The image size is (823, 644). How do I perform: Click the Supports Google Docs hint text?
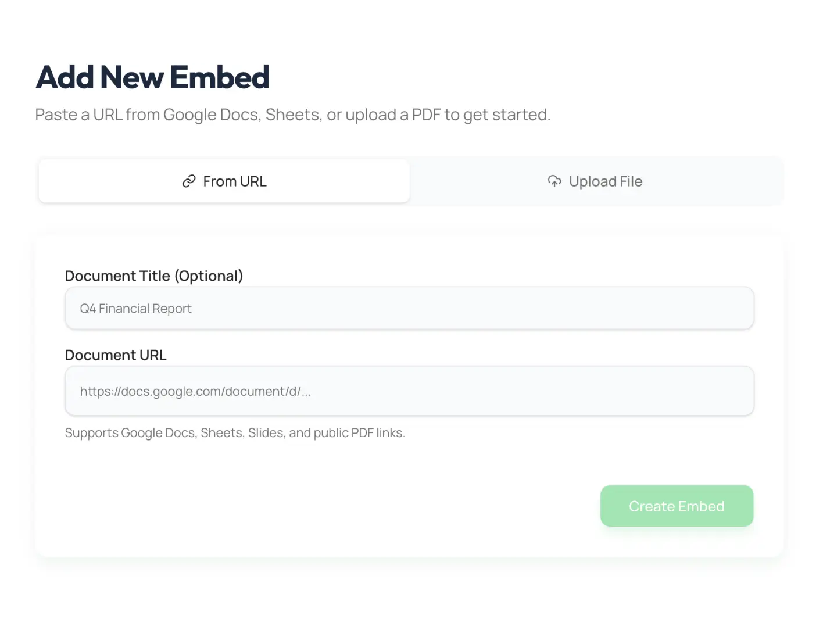click(235, 432)
